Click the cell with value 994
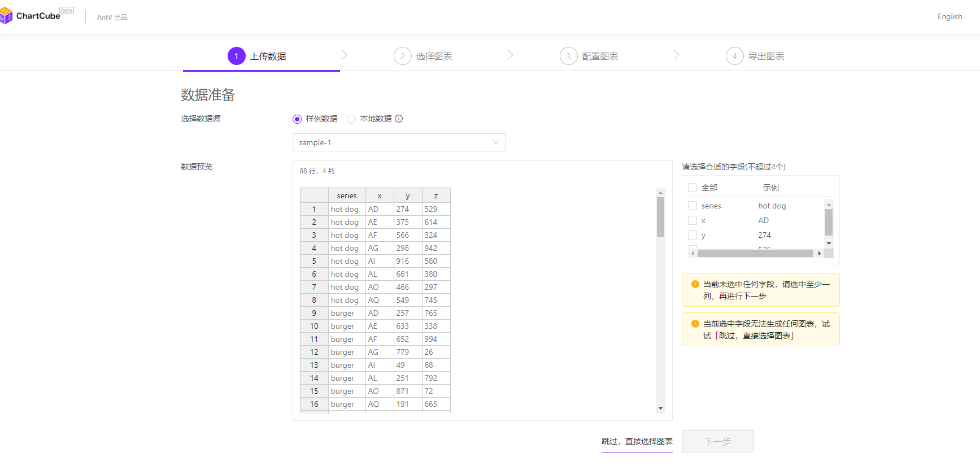Image resolution: width=980 pixels, height=470 pixels. [x=436, y=339]
